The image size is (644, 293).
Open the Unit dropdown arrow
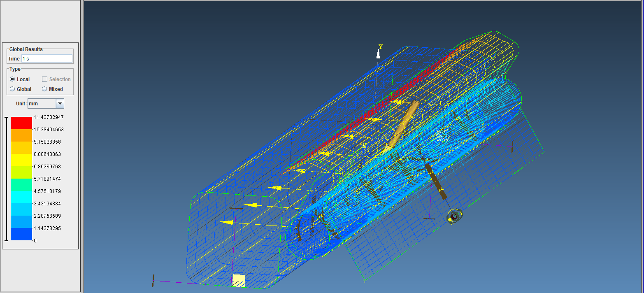(60, 104)
